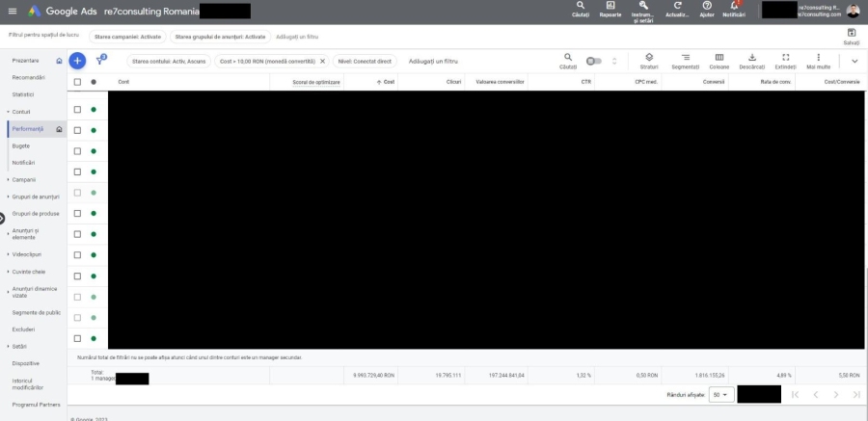Image resolution: width=868 pixels, height=421 pixels.
Task: Expand the Cuvinte cheie section
Action: point(8,272)
